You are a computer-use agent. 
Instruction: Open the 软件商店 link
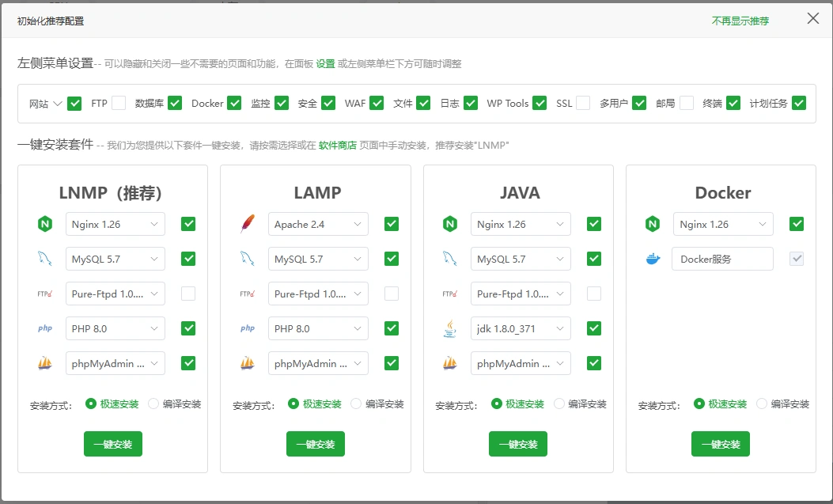[337, 145]
